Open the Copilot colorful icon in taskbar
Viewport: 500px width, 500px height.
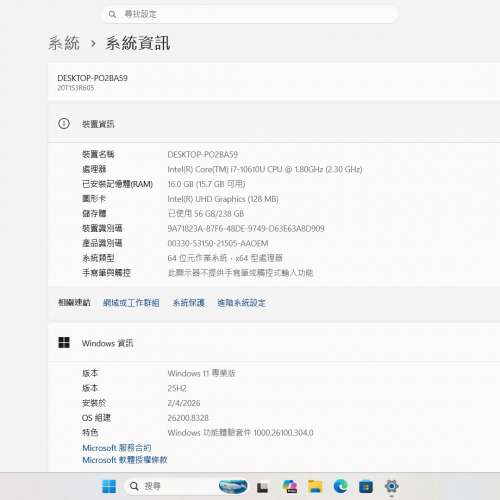tap(290, 486)
